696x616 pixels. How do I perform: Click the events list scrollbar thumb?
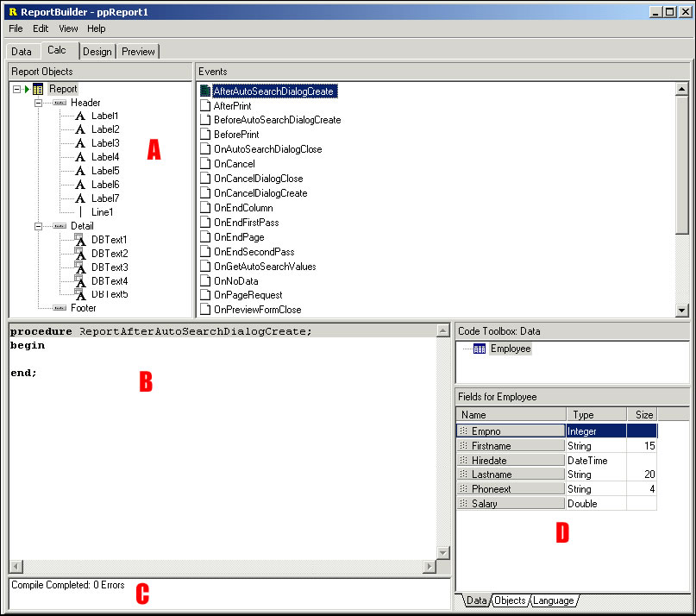click(682, 164)
